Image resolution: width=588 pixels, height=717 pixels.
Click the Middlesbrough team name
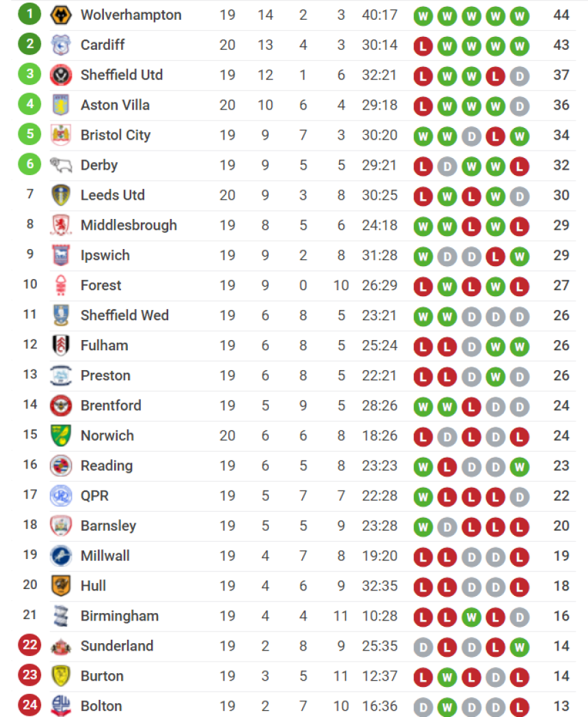129,226
